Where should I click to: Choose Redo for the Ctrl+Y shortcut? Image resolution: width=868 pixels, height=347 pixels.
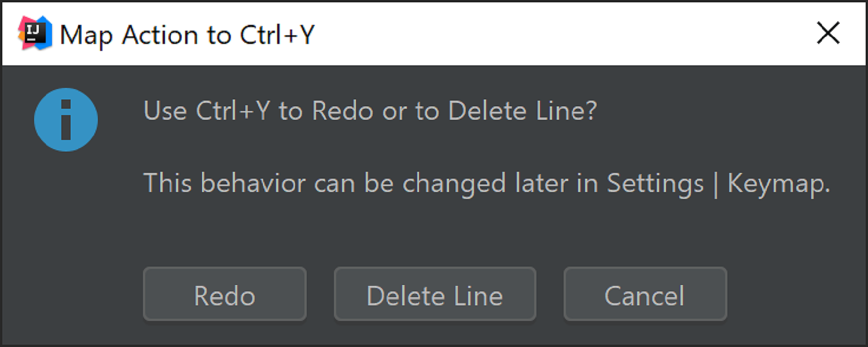(225, 294)
